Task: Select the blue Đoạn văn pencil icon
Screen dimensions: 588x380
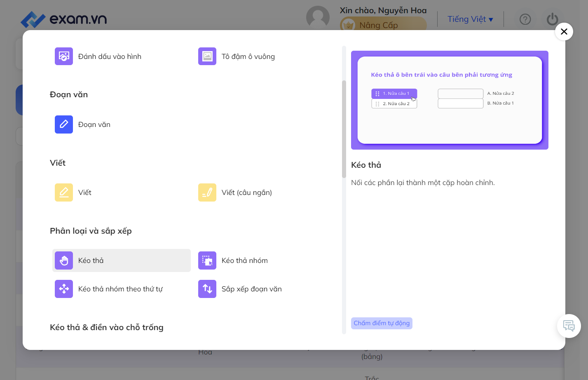Action: 64,124
